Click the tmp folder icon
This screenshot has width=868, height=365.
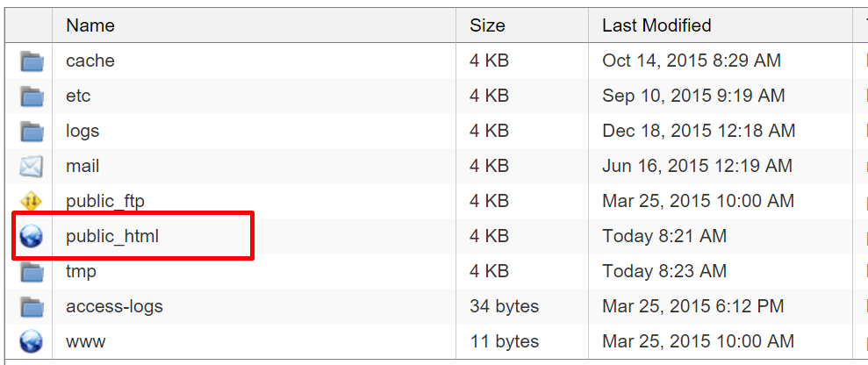(x=32, y=272)
